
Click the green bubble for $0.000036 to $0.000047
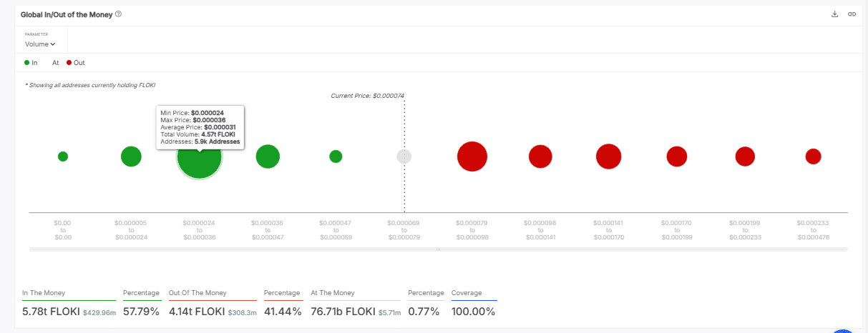click(x=268, y=156)
